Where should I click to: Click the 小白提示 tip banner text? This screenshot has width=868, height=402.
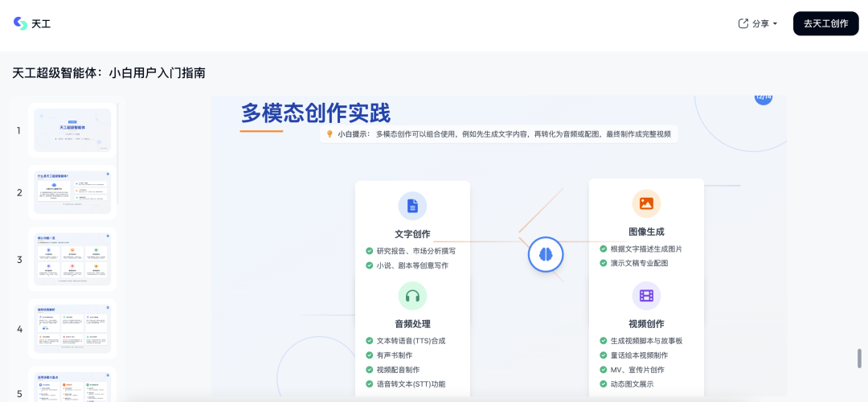pos(504,134)
